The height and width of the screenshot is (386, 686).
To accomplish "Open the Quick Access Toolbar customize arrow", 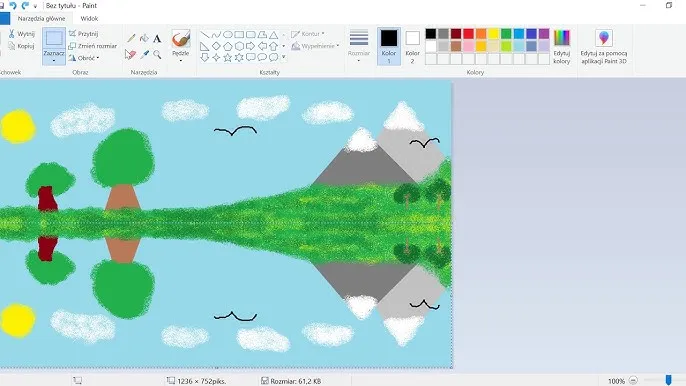I will [35, 6].
